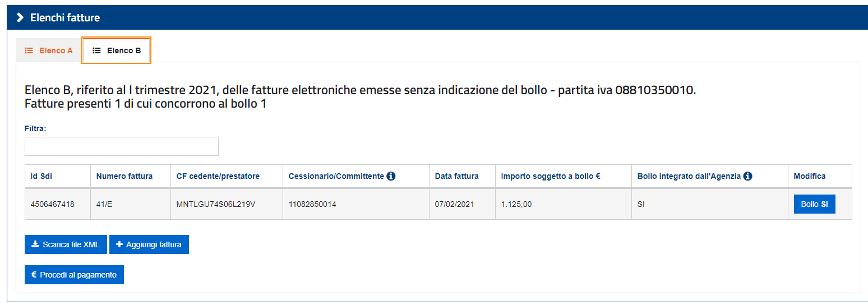Image resolution: width=868 pixels, height=305 pixels.
Task: Download the XML file with Scarica file XML
Action: [x=66, y=244]
